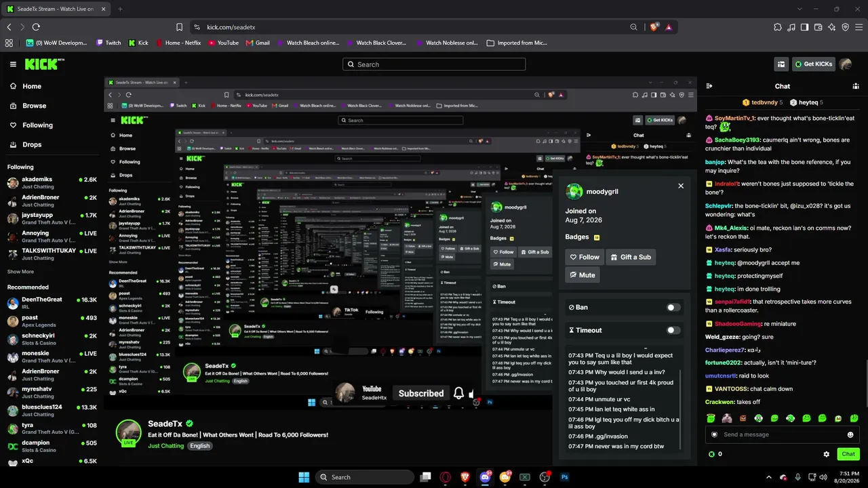Open akademiks channel in Following list
Screen dimensions: 868x488
coord(52,183)
